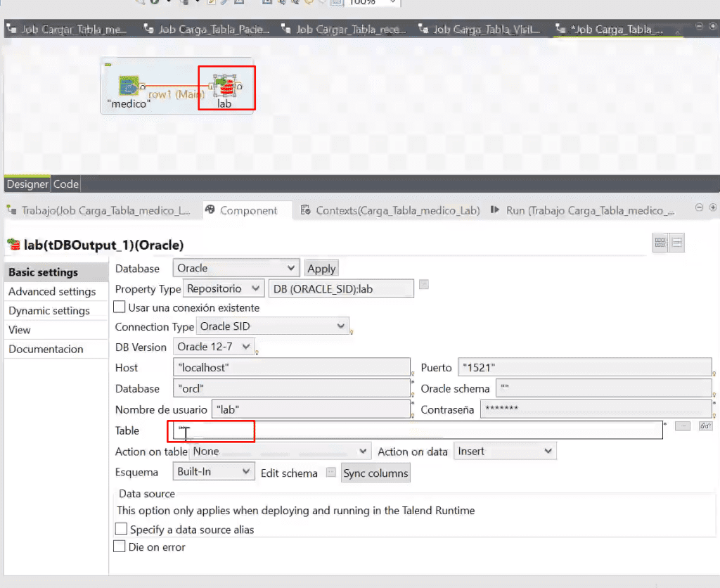Click the Apply button

[321, 268]
